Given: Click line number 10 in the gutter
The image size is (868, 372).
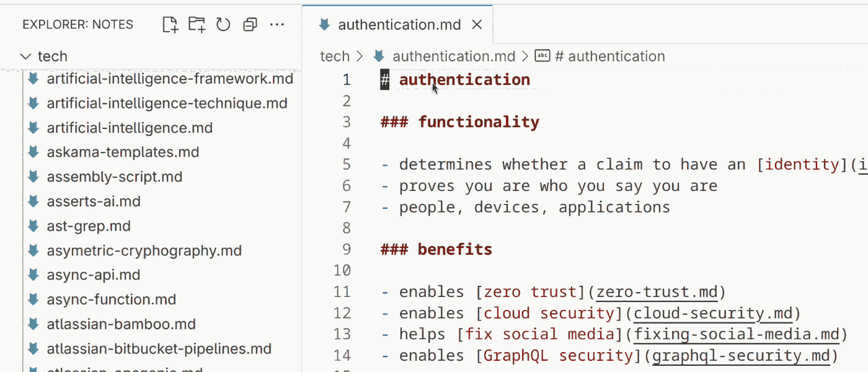Looking at the screenshot, I should tap(342, 270).
